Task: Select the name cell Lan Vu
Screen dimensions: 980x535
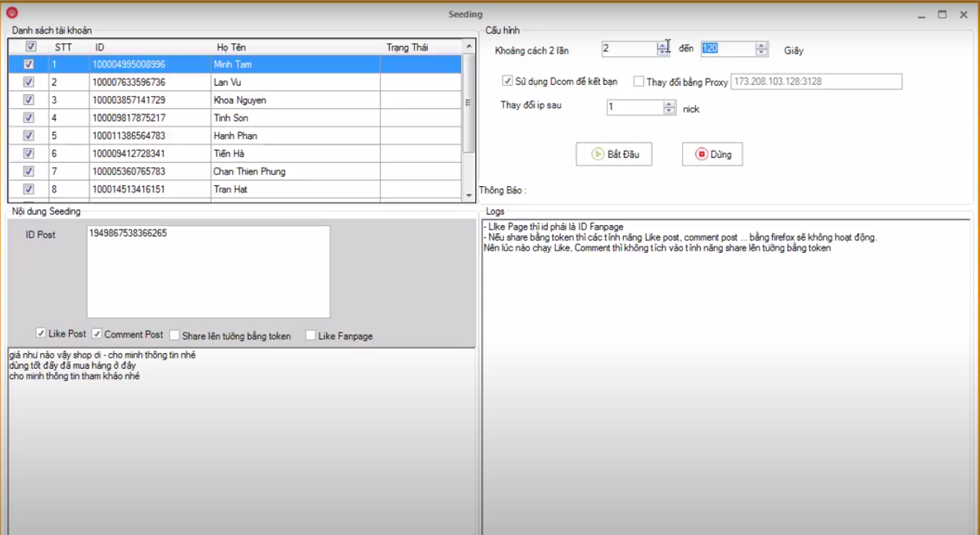Action: tap(296, 82)
